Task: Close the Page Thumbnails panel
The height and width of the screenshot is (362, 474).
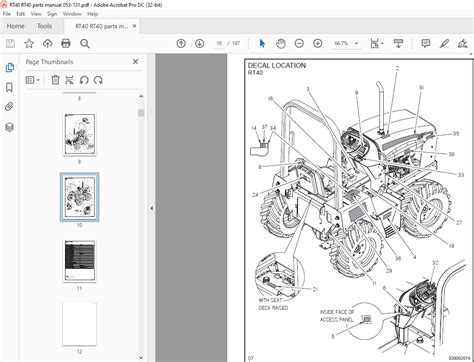Action: (135, 62)
